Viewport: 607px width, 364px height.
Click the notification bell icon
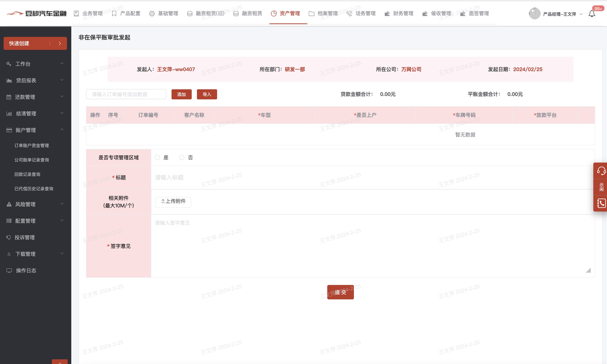592,14
